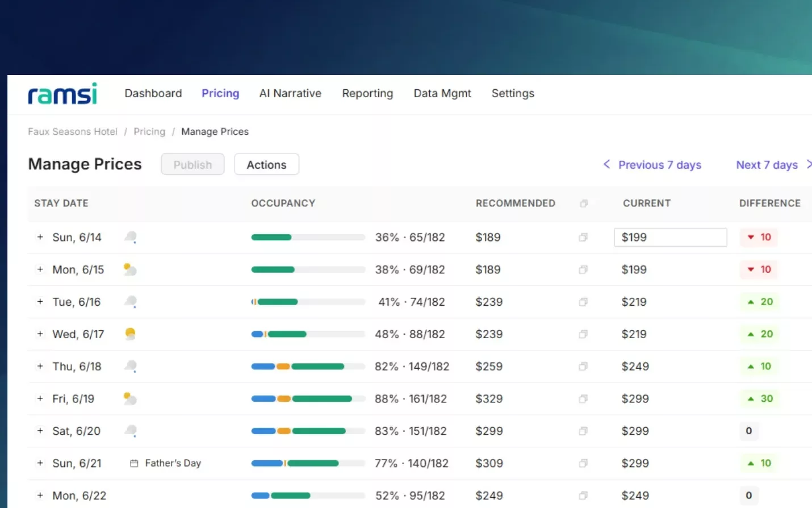The image size is (812, 508).
Task: Edit the $199 current price field
Action: (x=671, y=238)
